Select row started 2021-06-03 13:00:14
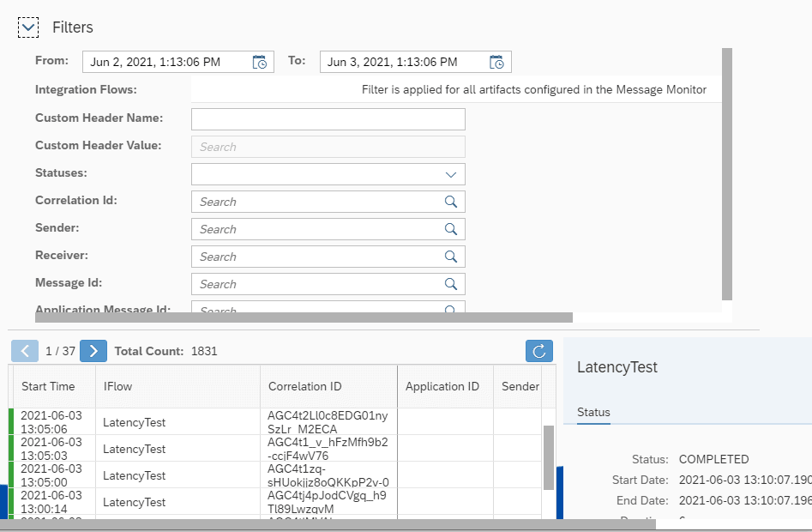Viewport: 812px width, 532px height. point(274,501)
